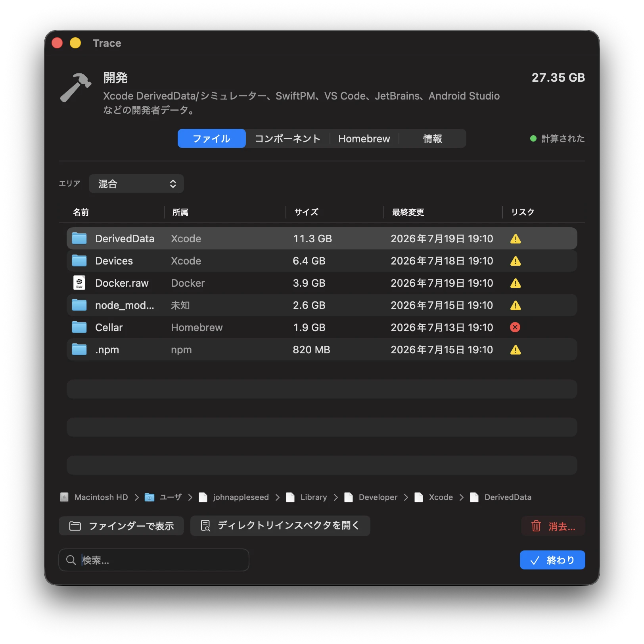The image size is (644, 644).
Task: Select the Cellar row name
Action: (x=109, y=328)
